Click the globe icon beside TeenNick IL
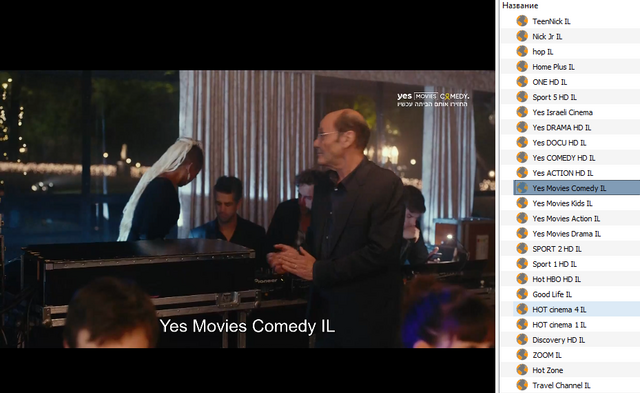 522,21
